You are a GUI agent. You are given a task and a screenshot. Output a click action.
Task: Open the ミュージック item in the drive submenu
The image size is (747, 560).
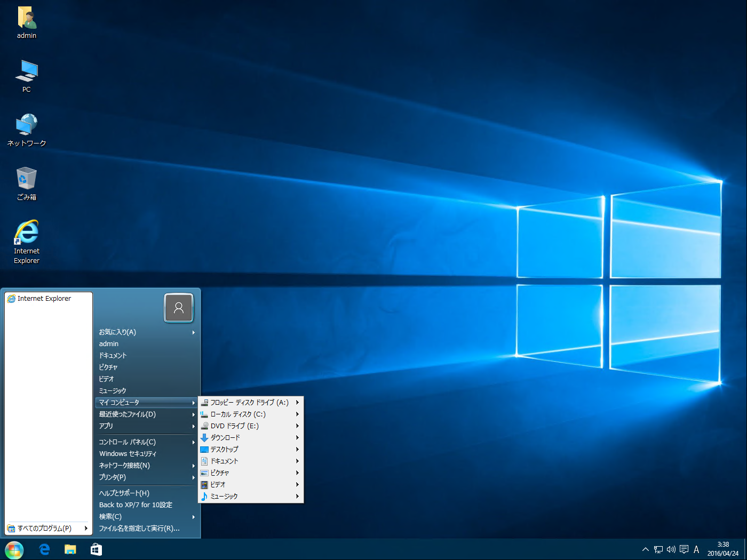coord(224,496)
